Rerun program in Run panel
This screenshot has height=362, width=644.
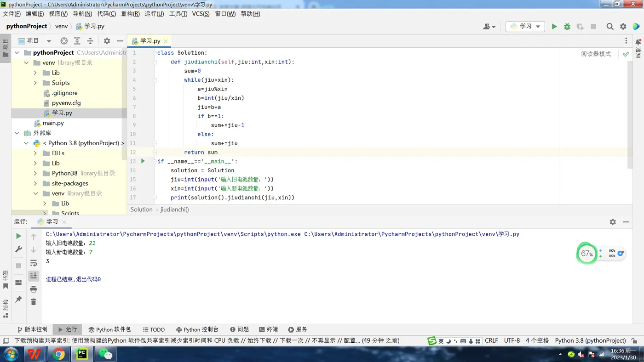point(18,236)
